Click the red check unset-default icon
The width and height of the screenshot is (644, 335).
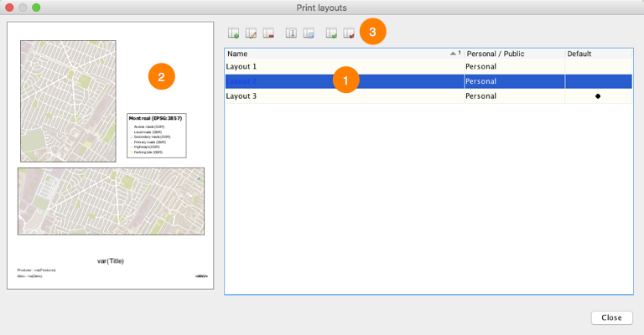[x=348, y=34]
